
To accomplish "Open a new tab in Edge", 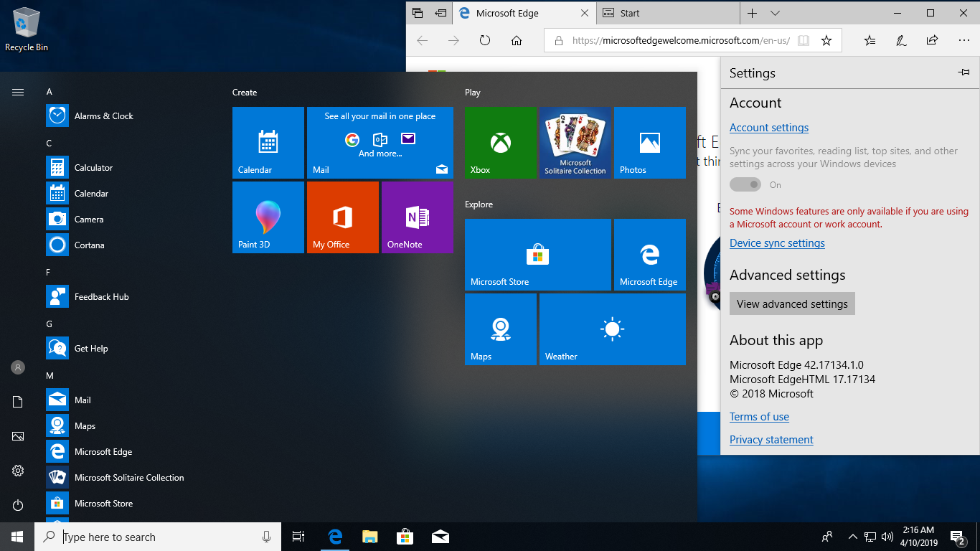I will (752, 13).
